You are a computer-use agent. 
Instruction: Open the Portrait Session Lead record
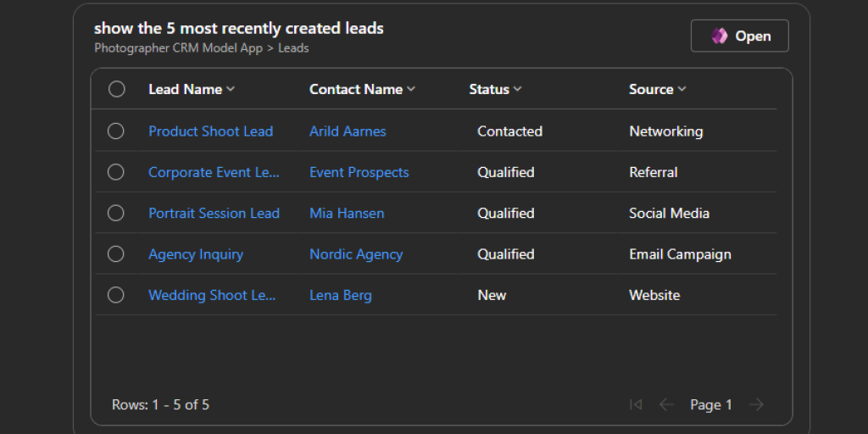214,213
